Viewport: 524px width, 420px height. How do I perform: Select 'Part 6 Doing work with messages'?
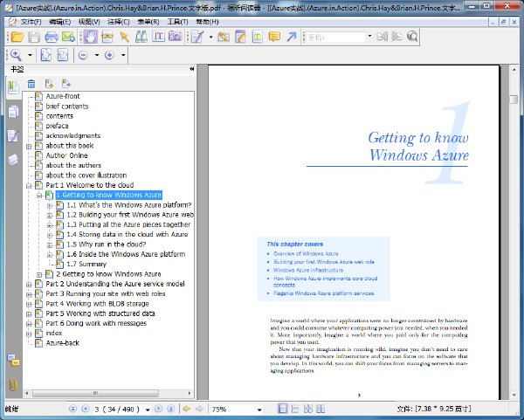96,323
